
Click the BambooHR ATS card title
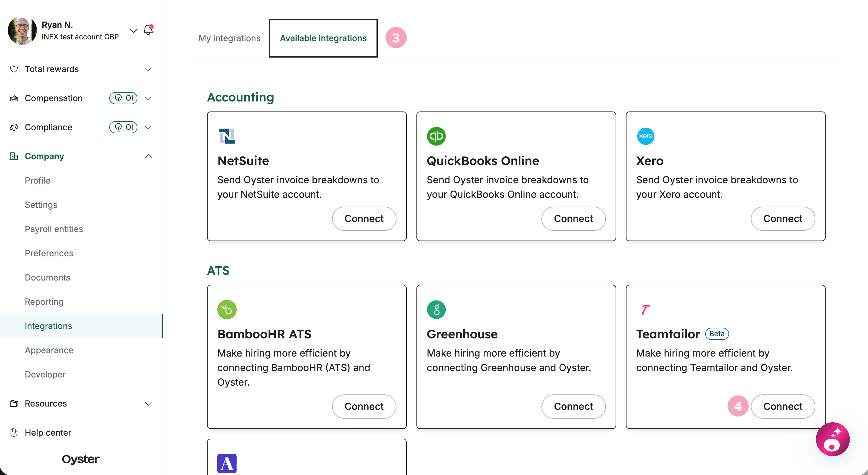point(265,334)
